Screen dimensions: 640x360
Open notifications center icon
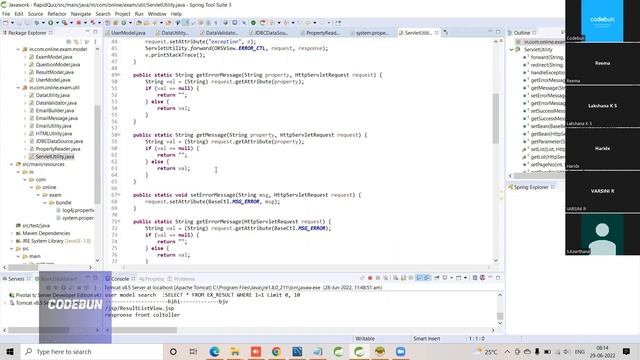tap(626, 351)
